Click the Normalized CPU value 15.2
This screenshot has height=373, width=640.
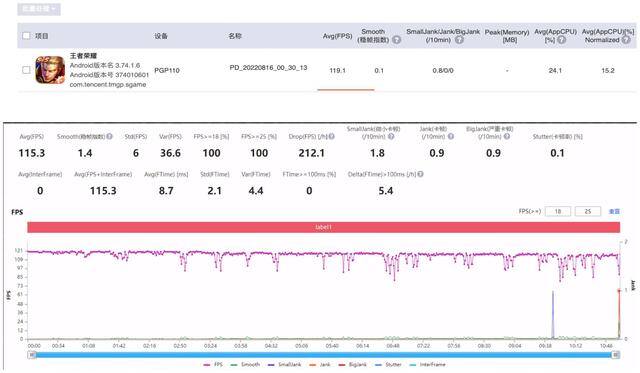click(x=608, y=70)
